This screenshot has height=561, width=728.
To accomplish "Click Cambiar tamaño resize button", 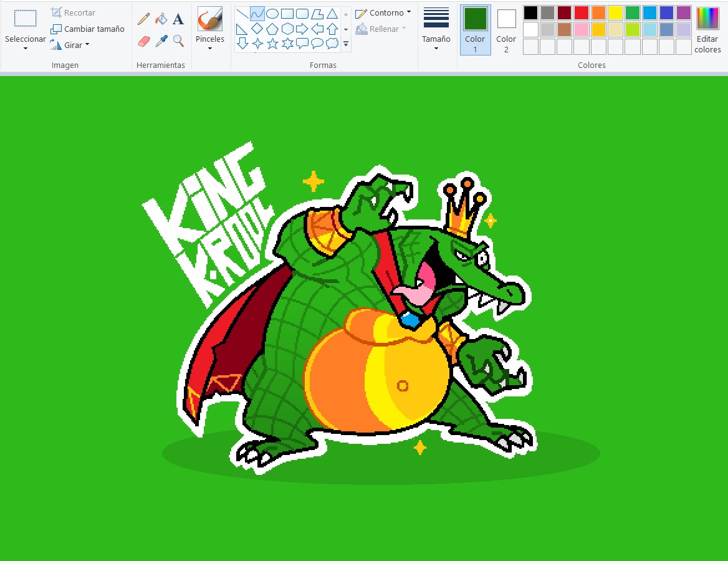I will point(88,29).
